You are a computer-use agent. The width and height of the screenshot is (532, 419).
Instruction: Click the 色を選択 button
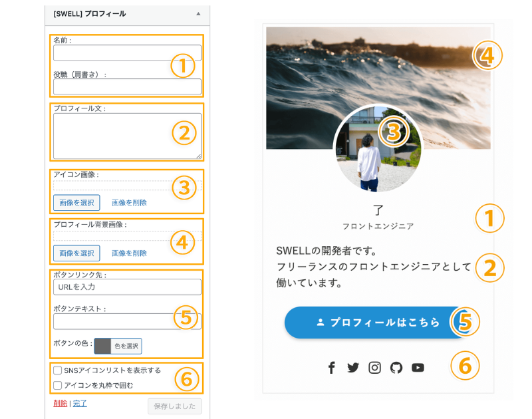pos(126,346)
